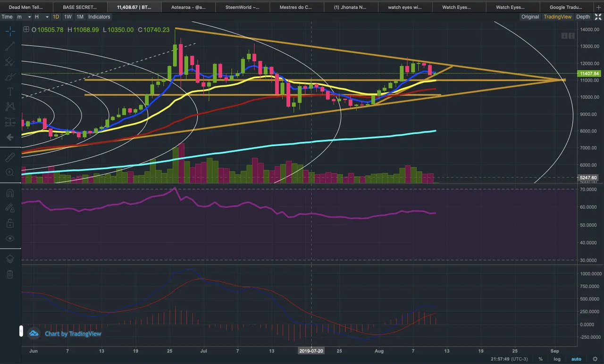The image size is (604, 364).
Task: Select the 1M timeframe
Action: coord(80,17)
